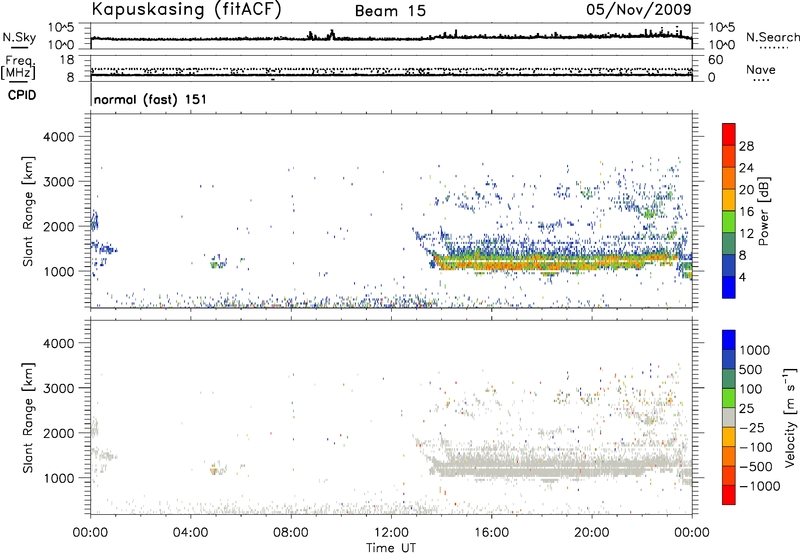The image size is (800, 554).
Task: Click the 'Time UT' axis label
Action: (x=391, y=547)
